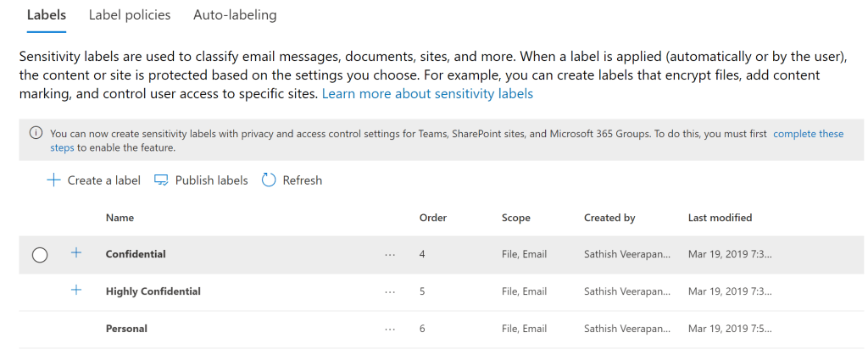Image resolution: width=868 pixels, height=349 pixels.
Task: Click the circular Refresh arrow icon
Action: 269,180
